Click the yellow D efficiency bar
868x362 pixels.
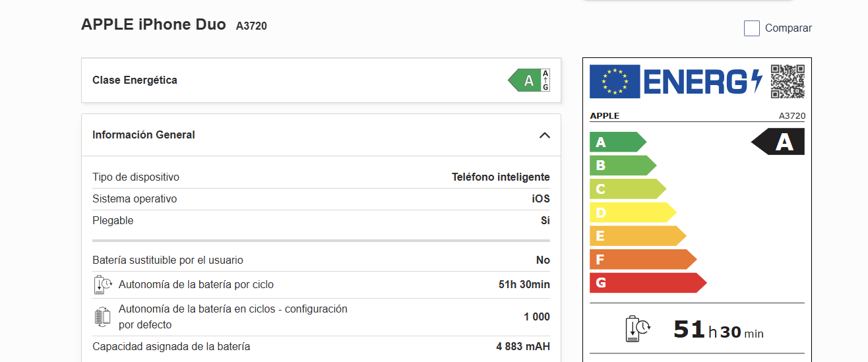tap(633, 212)
